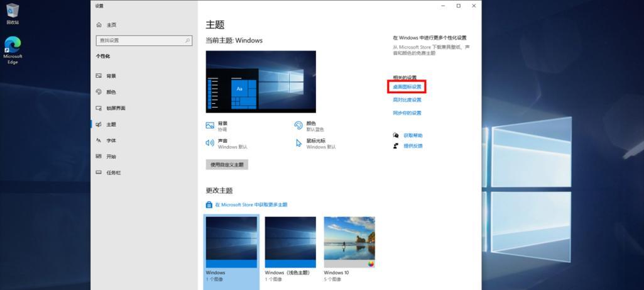The height and width of the screenshot is (290, 644).
Task: Open the 锁屏界面 sidebar category
Action: pos(110,108)
